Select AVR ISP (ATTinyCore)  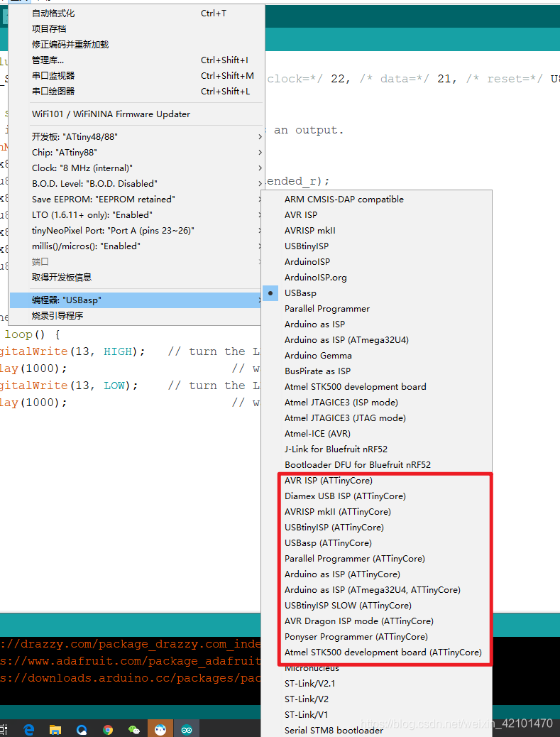tap(378, 481)
